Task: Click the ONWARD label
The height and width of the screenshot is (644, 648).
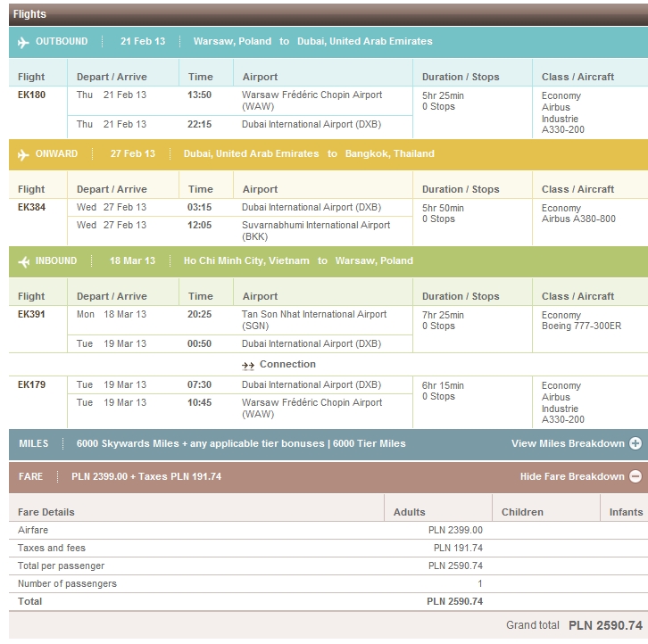Action: point(56,153)
